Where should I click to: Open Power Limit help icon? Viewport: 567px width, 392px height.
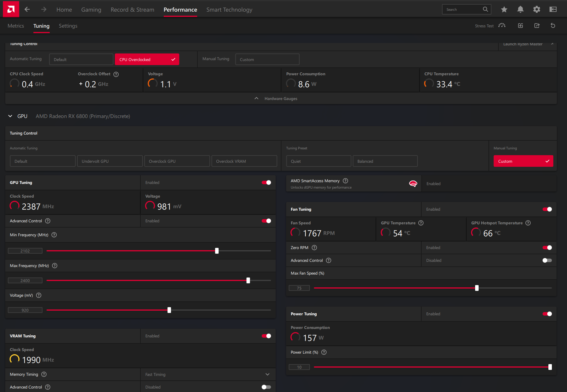click(324, 352)
